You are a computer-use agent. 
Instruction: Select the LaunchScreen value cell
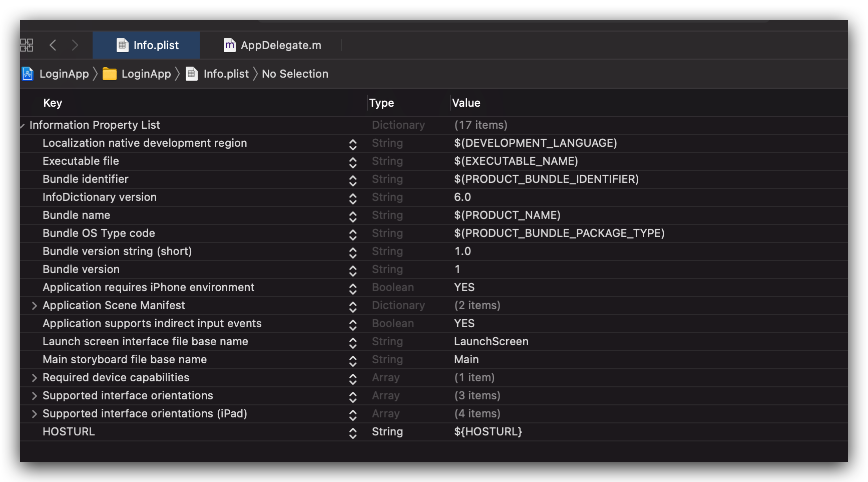click(491, 341)
